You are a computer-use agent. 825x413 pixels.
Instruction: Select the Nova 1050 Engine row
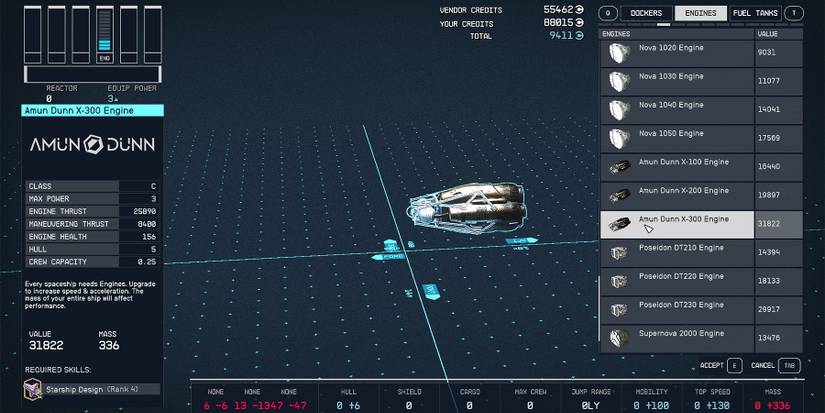coord(677,138)
